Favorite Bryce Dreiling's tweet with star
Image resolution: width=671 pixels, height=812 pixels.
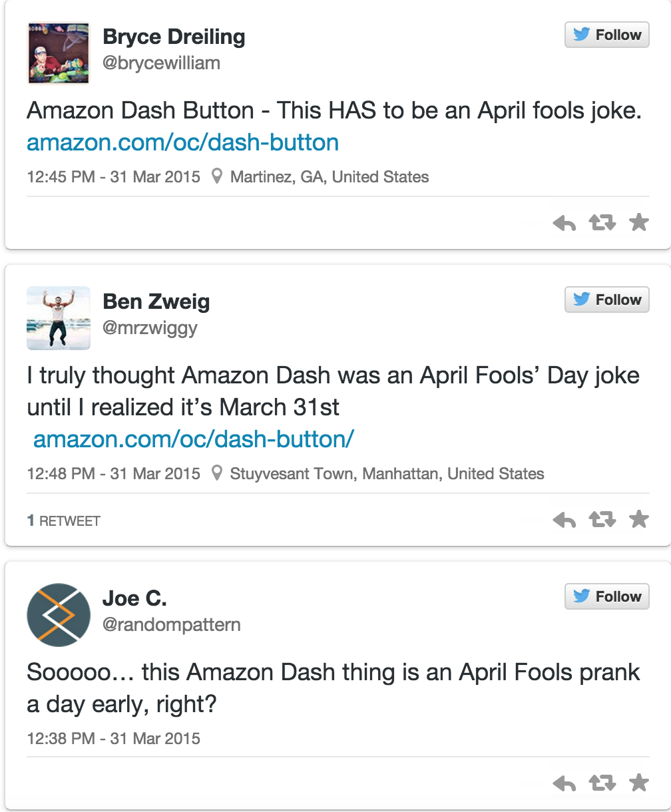point(639,223)
